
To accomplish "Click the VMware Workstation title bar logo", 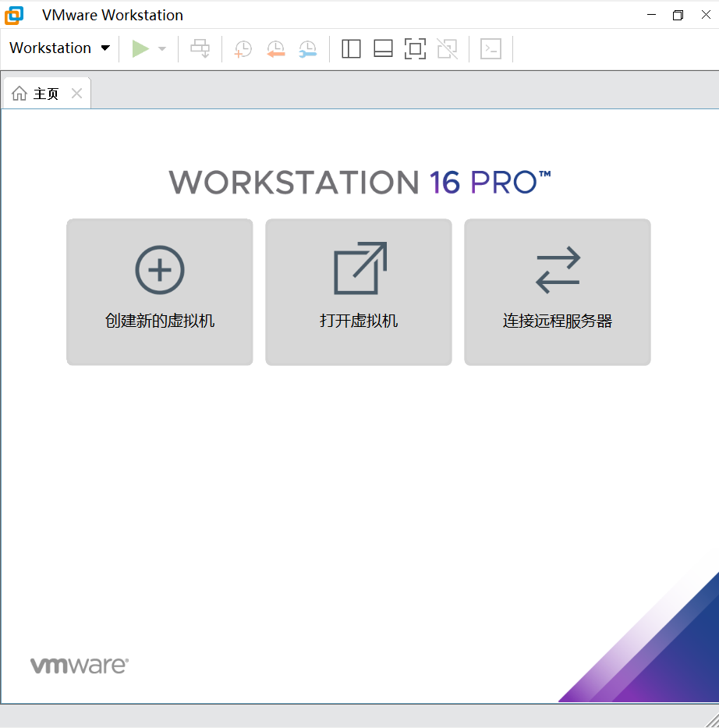I will click(14, 15).
